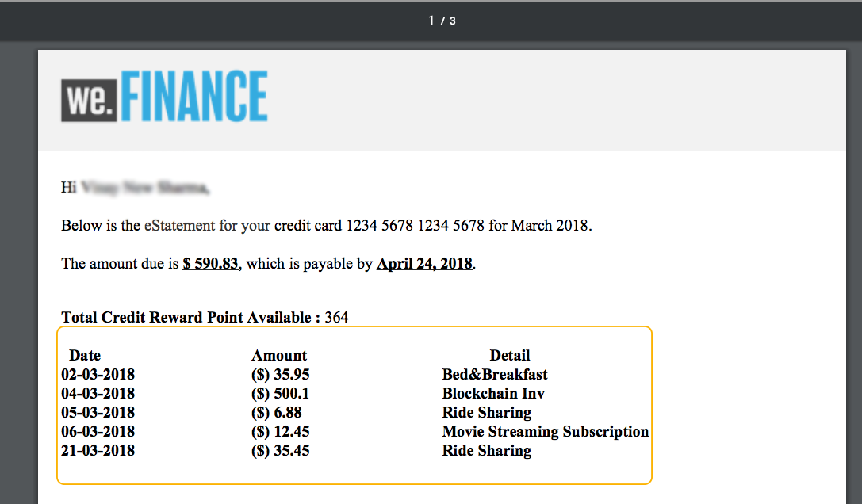The width and height of the screenshot is (862, 504).
Task: Click the reward points value 364
Action: (x=336, y=318)
